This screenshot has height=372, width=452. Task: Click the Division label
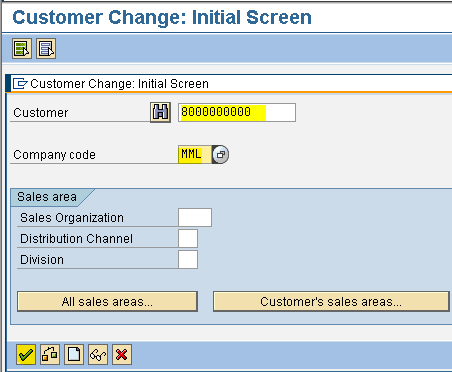coord(42,260)
